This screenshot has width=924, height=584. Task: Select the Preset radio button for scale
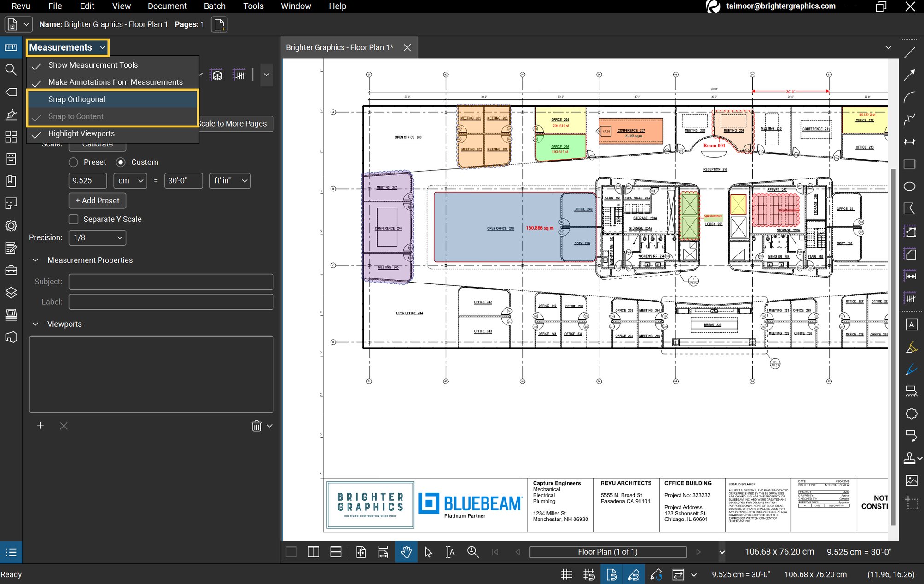point(73,162)
